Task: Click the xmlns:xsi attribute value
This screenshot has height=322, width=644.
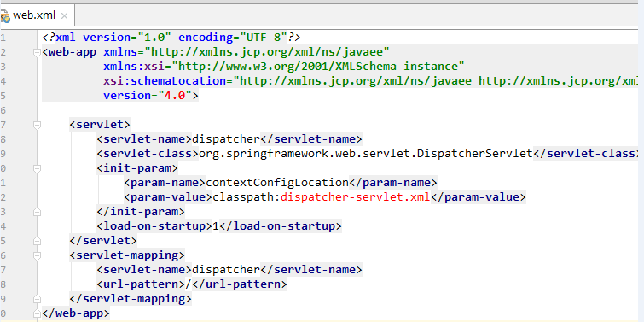Action: click(318, 67)
